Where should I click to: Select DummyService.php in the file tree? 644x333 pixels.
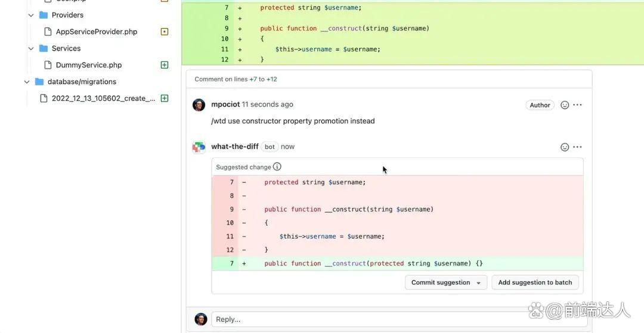coord(89,65)
